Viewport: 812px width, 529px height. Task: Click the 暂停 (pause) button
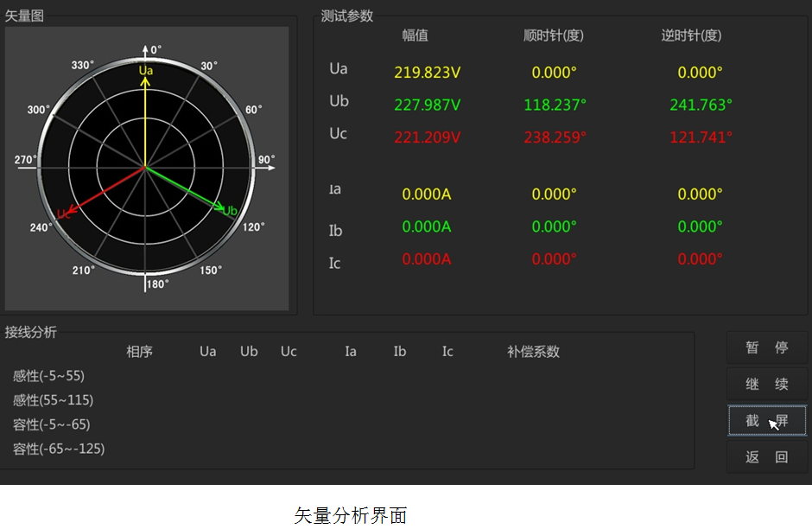coord(767,347)
